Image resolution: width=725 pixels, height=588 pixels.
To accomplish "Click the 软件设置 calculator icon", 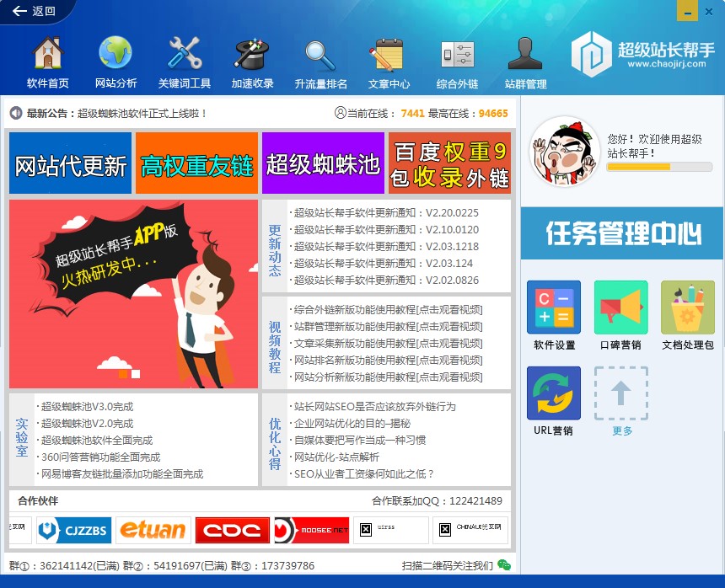I will click(x=554, y=307).
